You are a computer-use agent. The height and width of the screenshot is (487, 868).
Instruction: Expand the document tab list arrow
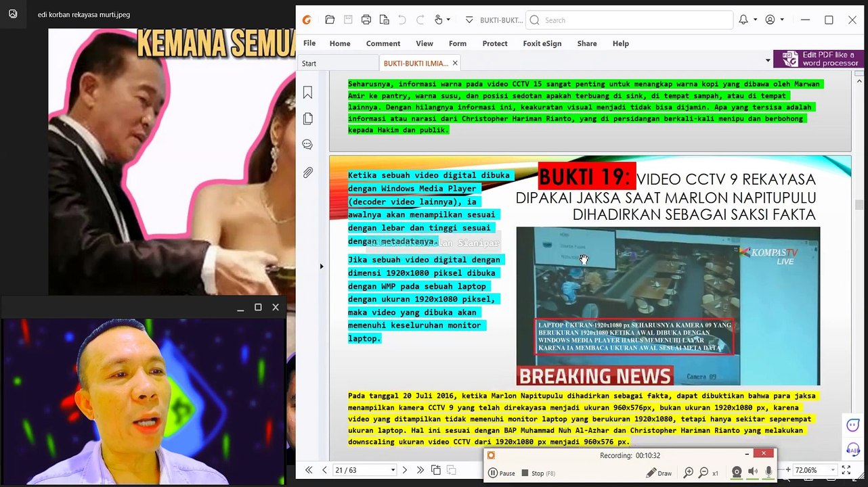point(768,61)
